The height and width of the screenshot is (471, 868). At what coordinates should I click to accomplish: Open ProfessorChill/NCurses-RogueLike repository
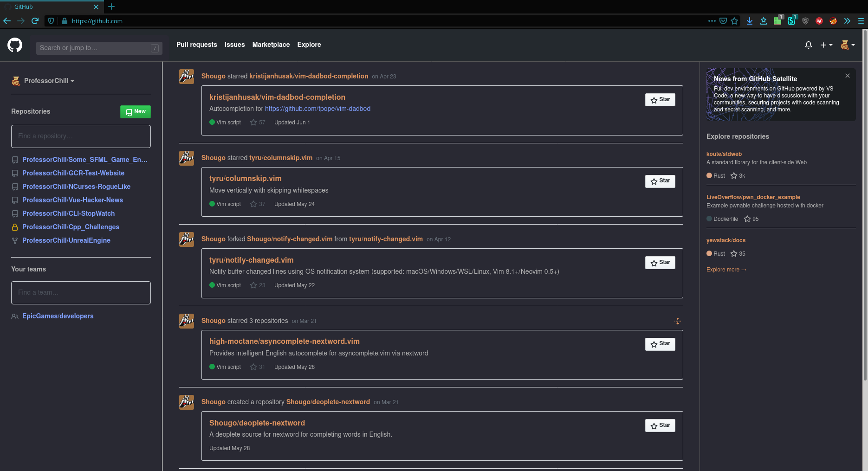pyautogui.click(x=76, y=187)
